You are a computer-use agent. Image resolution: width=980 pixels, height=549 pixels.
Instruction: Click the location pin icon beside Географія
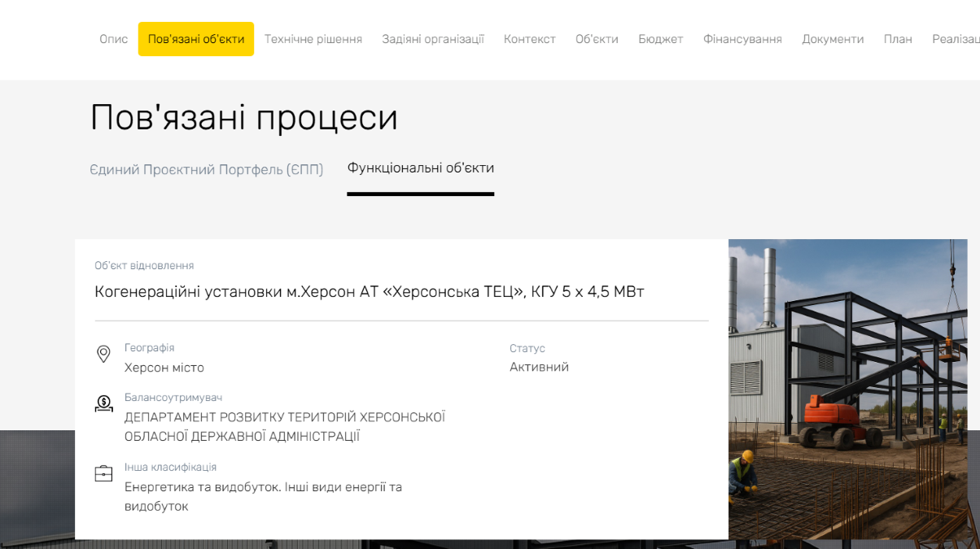(103, 354)
